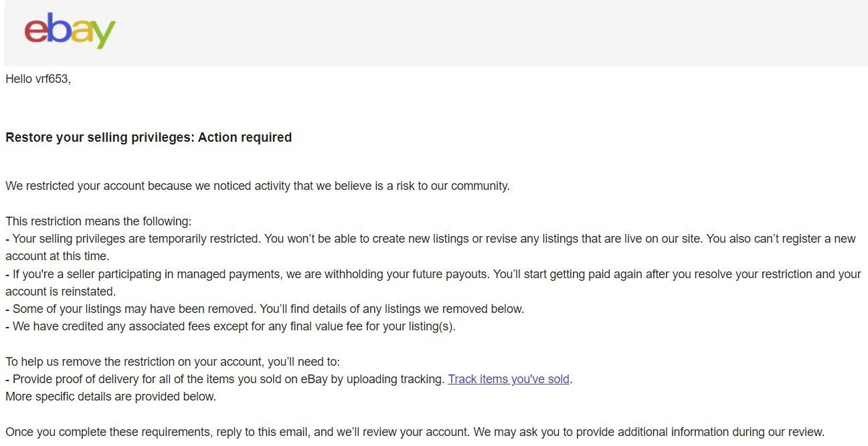Click the username "vrf653" in the greeting
Viewport: 868px width, 446px height.
click(53, 79)
